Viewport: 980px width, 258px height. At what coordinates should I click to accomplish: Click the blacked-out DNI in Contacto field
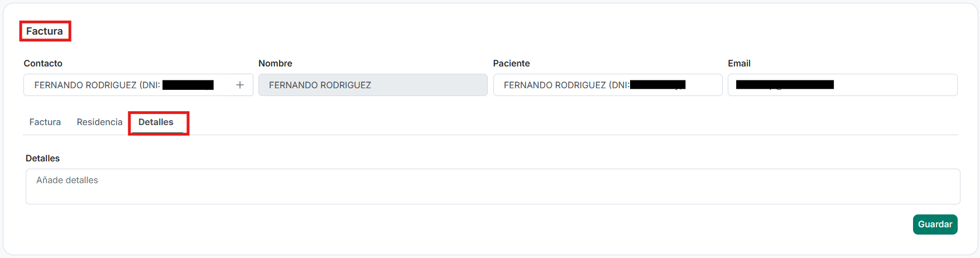(188, 85)
